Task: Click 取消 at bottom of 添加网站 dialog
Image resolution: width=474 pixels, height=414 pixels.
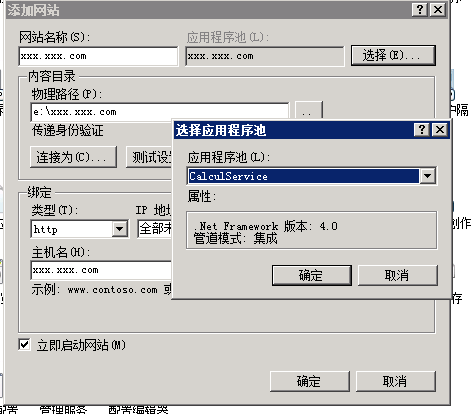Action: point(396,381)
